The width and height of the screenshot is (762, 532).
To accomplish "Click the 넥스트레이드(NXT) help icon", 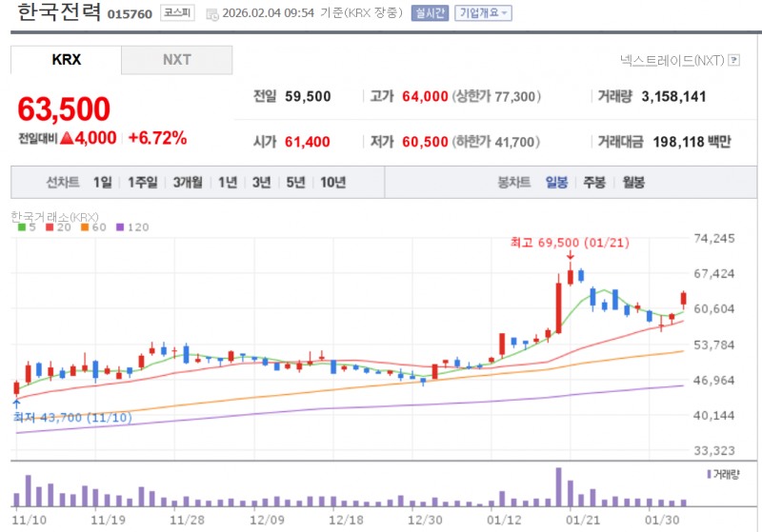I will [734, 60].
